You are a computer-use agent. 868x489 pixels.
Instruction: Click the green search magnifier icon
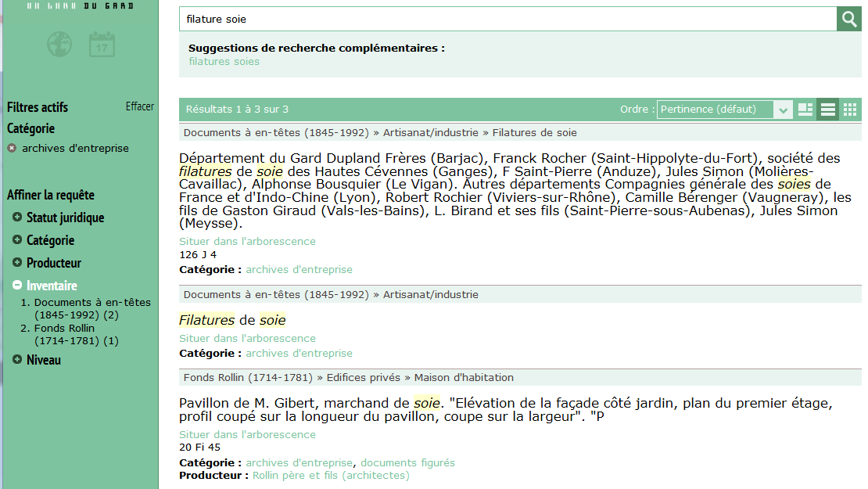pyautogui.click(x=848, y=18)
